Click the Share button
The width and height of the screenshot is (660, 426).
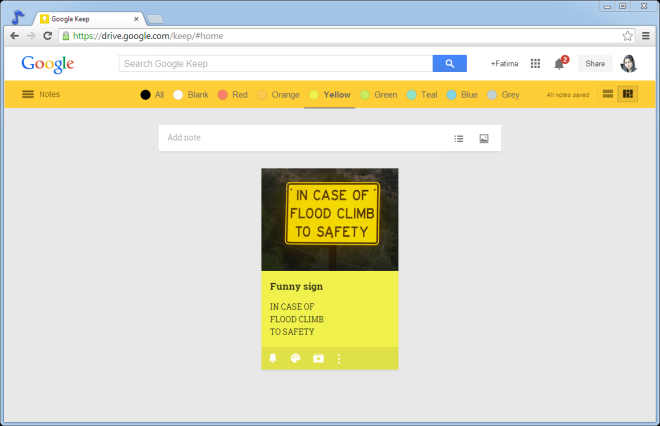(595, 64)
